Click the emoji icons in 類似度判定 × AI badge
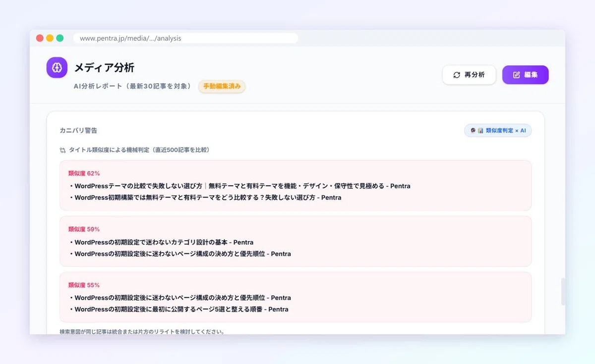595x364 pixels. 476,130
